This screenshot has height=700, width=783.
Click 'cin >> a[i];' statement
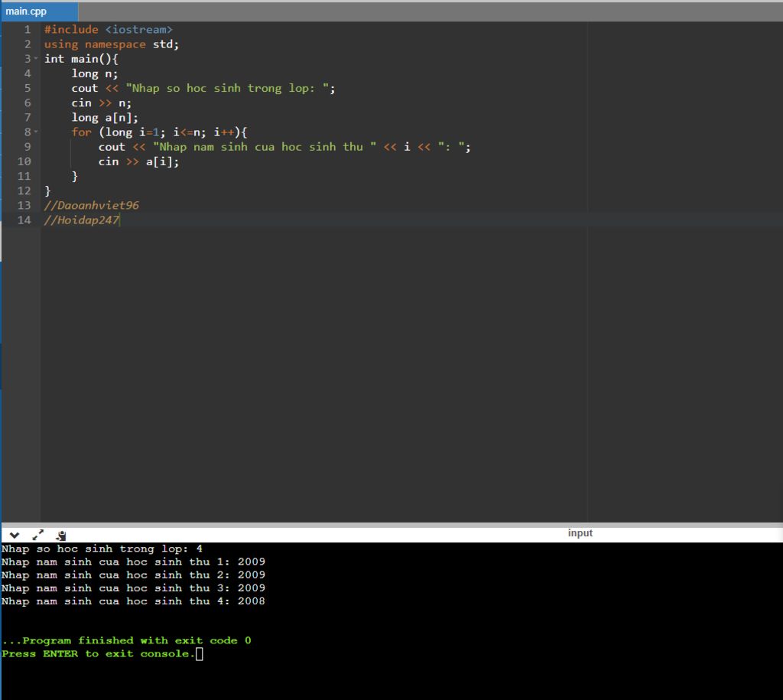click(x=138, y=161)
